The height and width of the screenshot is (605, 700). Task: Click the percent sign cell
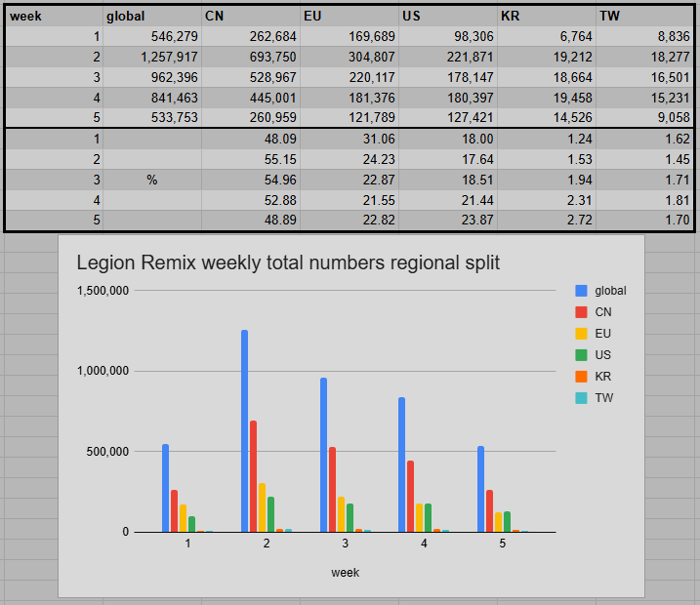click(151, 180)
